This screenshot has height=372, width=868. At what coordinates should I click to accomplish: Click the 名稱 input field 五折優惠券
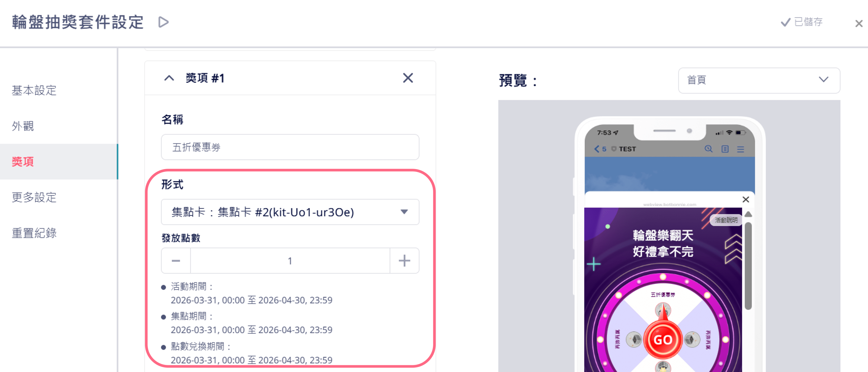click(290, 147)
